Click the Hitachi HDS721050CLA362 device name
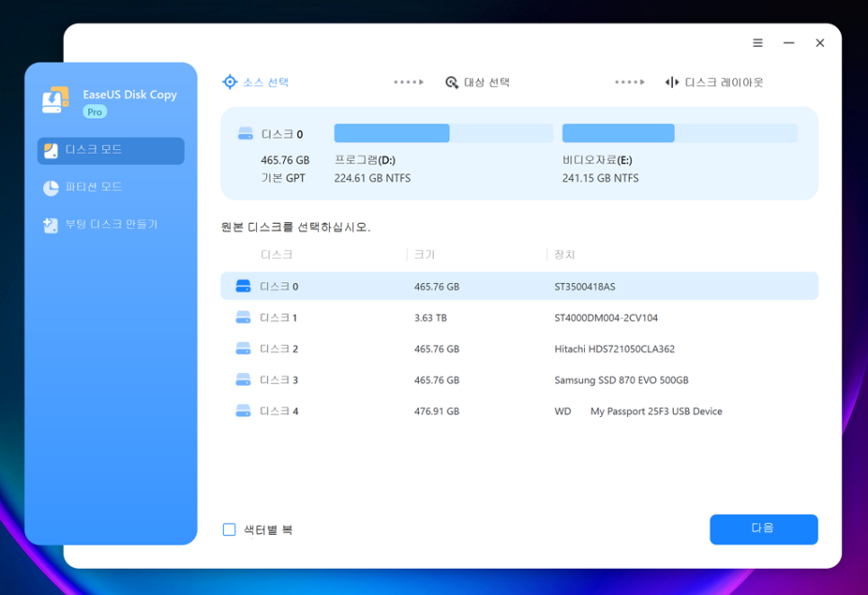Viewport: 868px width, 595px height. click(x=615, y=349)
